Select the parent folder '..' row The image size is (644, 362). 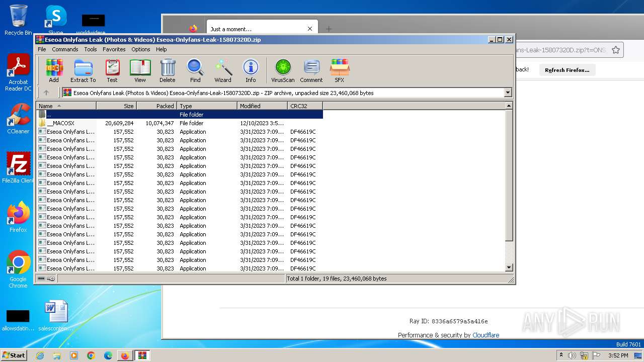tap(180, 115)
